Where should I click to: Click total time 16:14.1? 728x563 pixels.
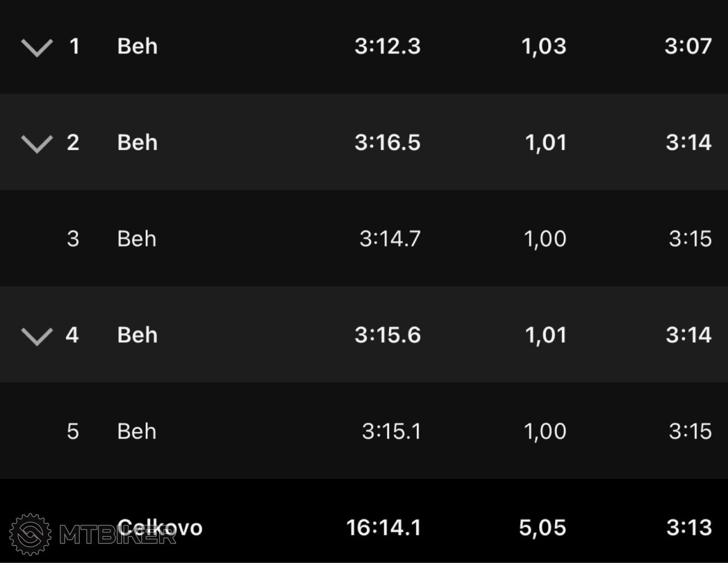[383, 528]
